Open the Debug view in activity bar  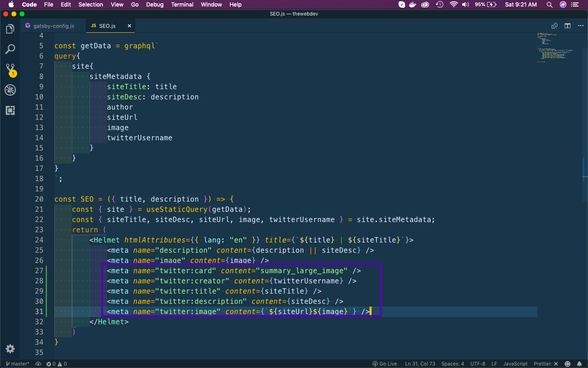[10, 90]
